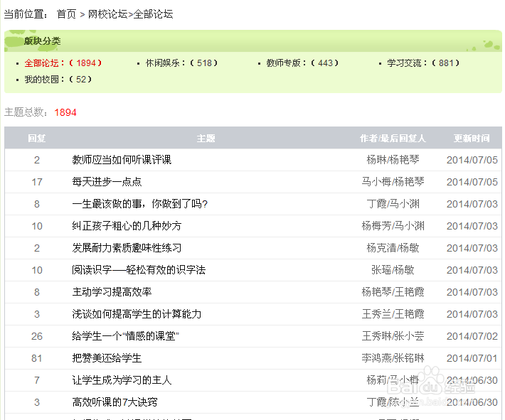The width and height of the screenshot is (505, 420).
Task: Open 阅读识字──轻松有效的识字法 thread
Action: pos(139,270)
